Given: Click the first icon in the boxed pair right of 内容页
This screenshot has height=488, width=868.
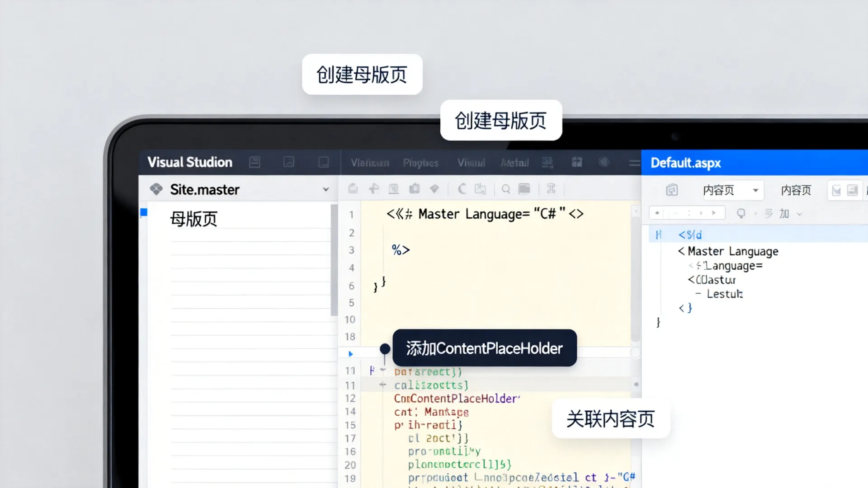Looking at the screenshot, I should [836, 190].
